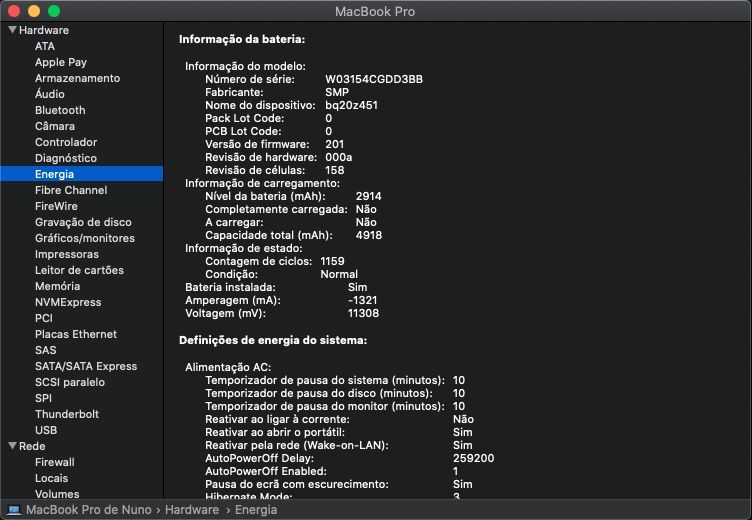752x520 pixels.
Task: Click battery level value 2914
Action: tap(368, 196)
